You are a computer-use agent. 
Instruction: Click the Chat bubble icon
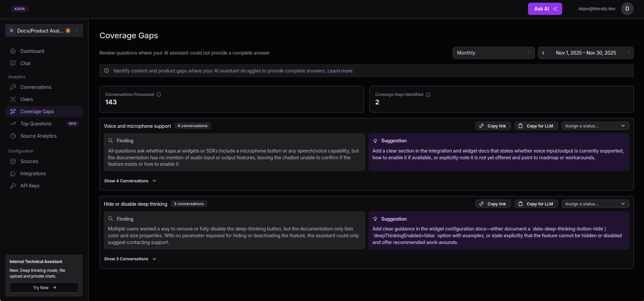tap(13, 63)
